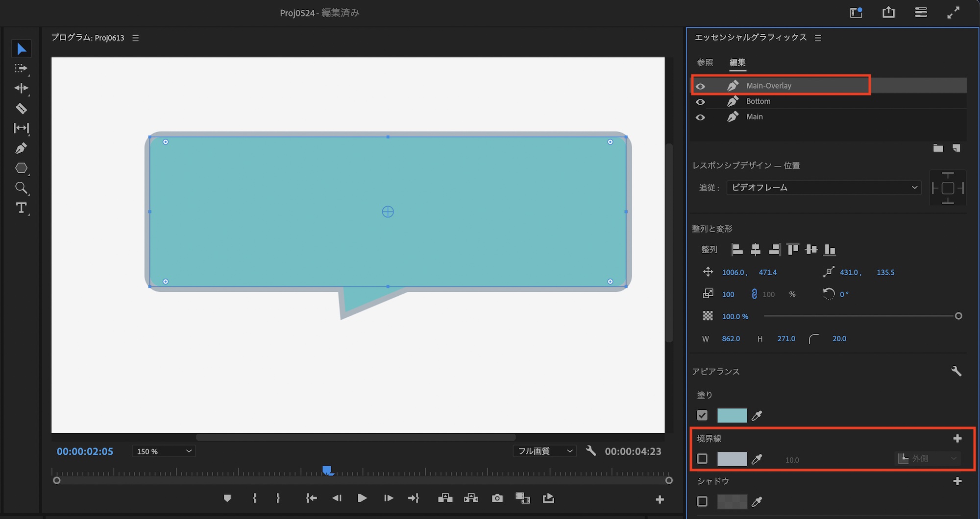
Task: Click the teal fill color swatch
Action: [732, 416]
